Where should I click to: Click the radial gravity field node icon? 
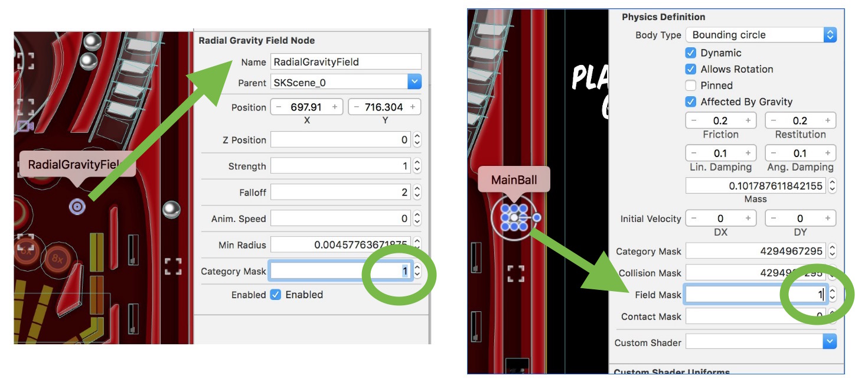point(77,206)
